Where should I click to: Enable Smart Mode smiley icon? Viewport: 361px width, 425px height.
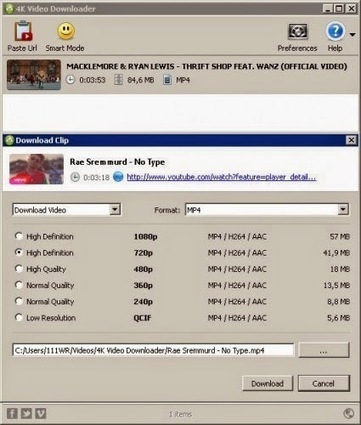pos(65,31)
